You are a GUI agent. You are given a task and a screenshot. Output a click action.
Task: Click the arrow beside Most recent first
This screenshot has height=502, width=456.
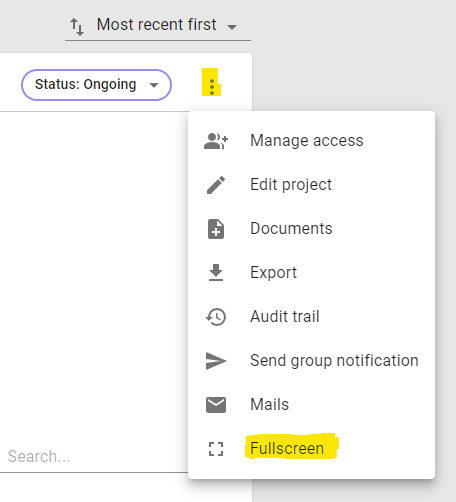coord(232,27)
